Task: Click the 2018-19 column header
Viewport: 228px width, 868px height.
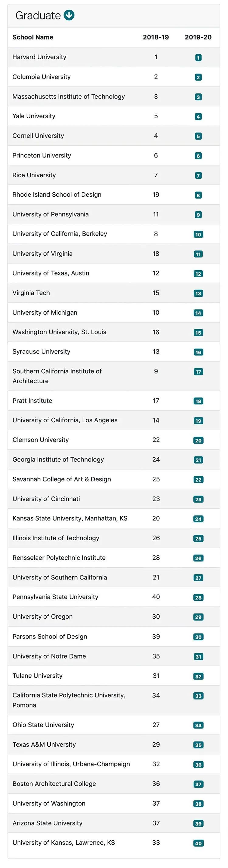Action: click(x=156, y=37)
